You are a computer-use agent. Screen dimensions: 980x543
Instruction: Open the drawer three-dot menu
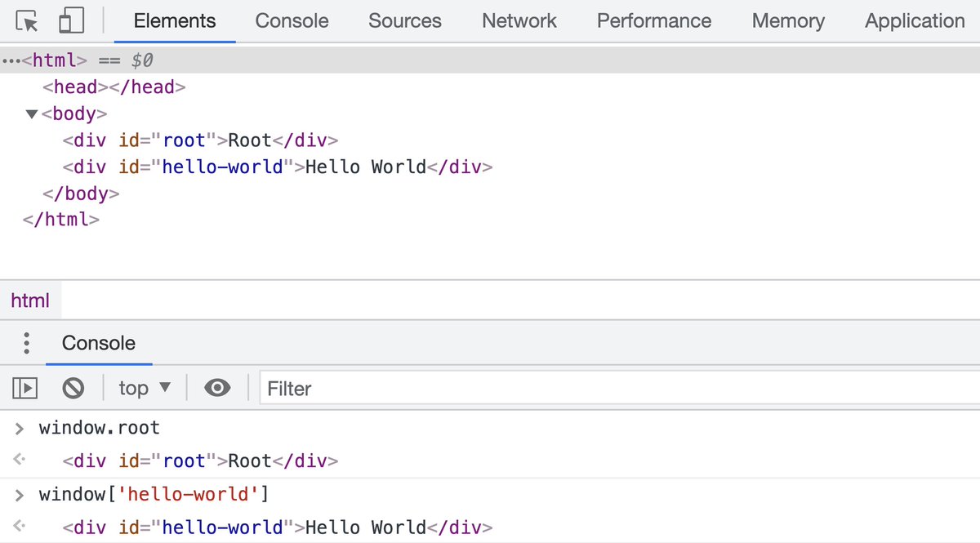point(26,343)
